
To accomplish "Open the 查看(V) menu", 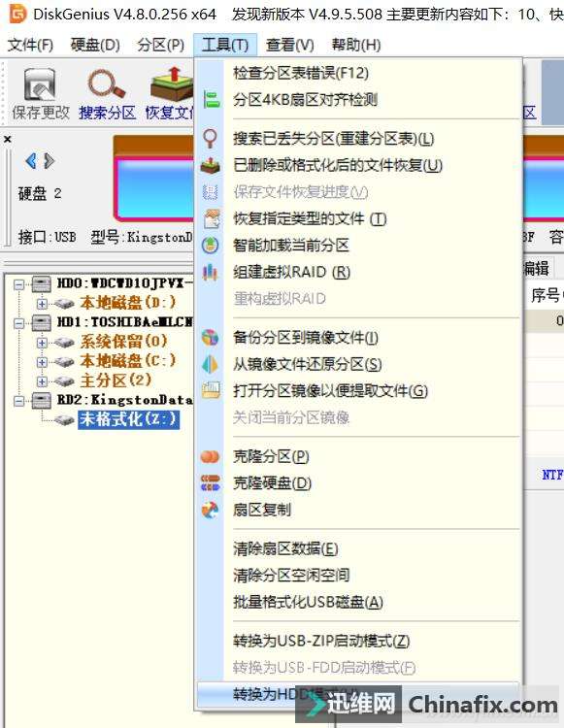I will [289, 45].
